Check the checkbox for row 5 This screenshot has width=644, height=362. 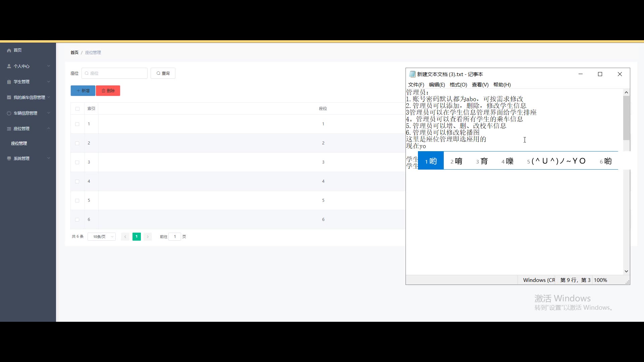77,200
